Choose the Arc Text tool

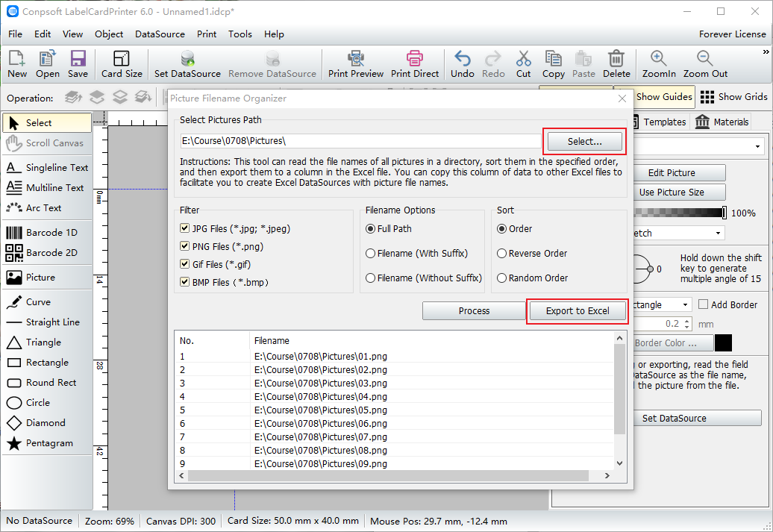pyautogui.click(x=47, y=208)
